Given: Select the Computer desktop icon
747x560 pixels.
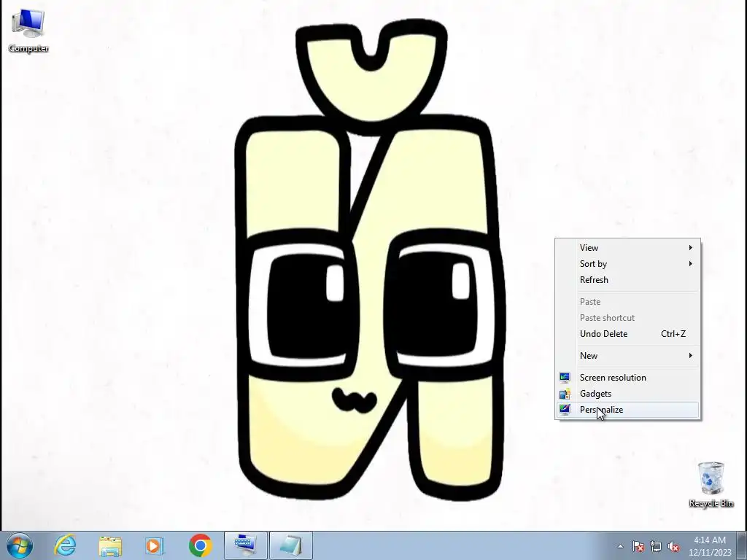Looking at the screenshot, I should tap(28, 31).
